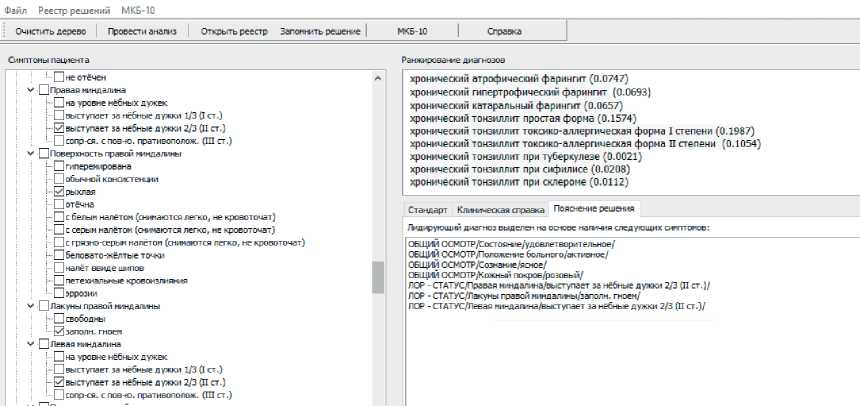Uncheck the рыхлая checkbox
The height and width of the screenshot is (406, 860).
[x=59, y=192]
